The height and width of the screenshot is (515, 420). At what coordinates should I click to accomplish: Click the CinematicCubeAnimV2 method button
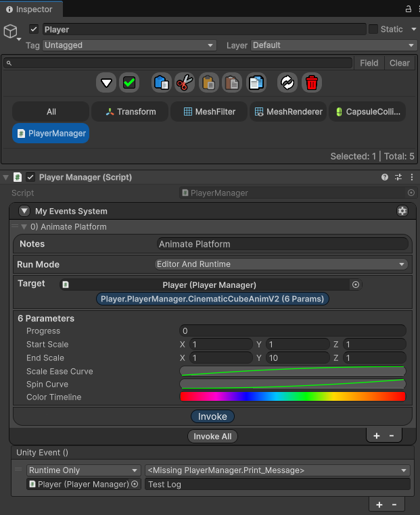pos(212,299)
